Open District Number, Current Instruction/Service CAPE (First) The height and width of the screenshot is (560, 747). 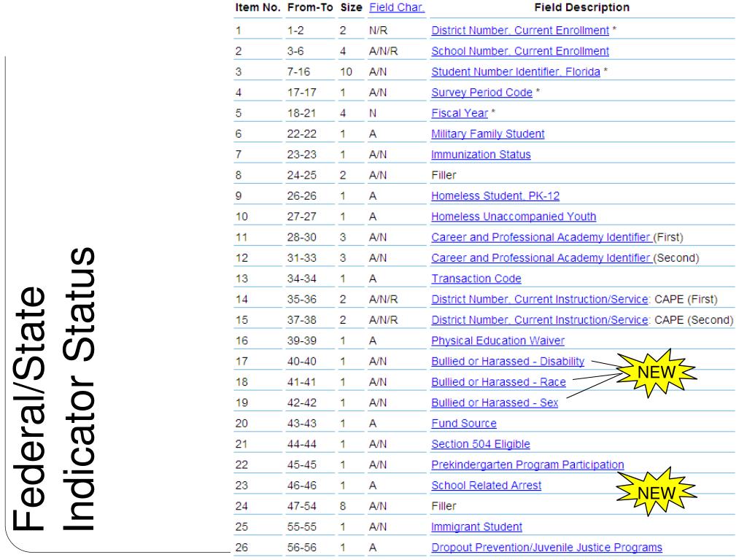(541, 300)
